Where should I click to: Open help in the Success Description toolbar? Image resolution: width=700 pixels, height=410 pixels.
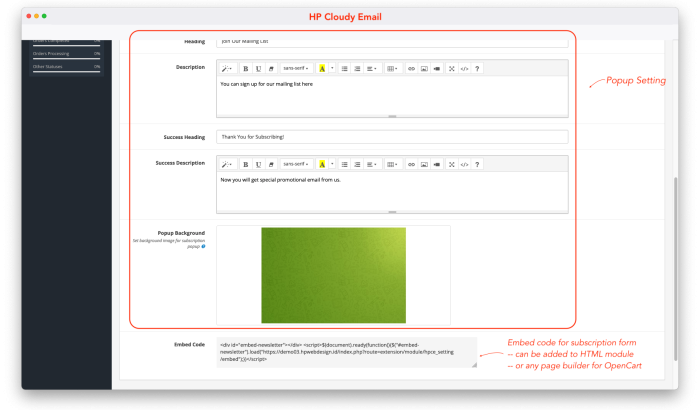click(x=477, y=164)
